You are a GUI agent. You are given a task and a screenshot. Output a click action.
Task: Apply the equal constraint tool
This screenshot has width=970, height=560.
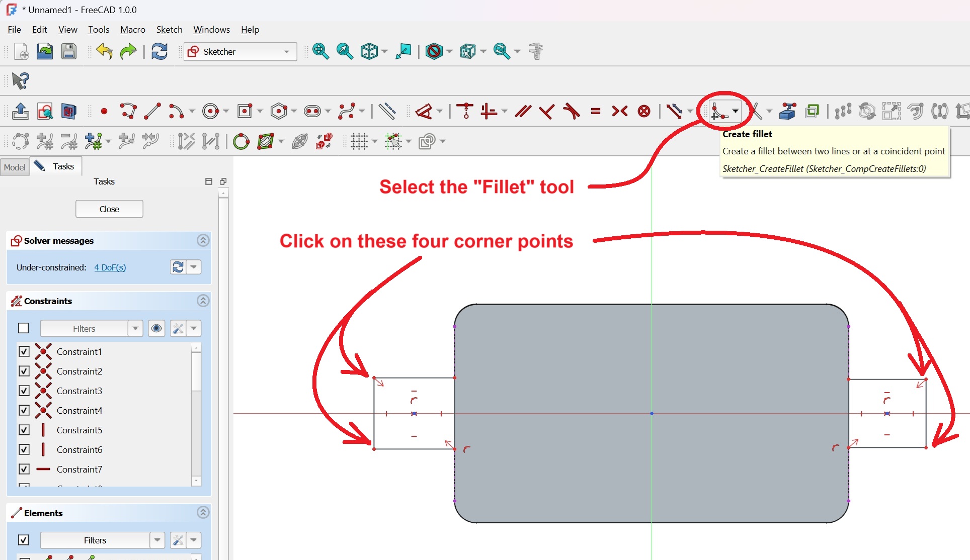(596, 111)
